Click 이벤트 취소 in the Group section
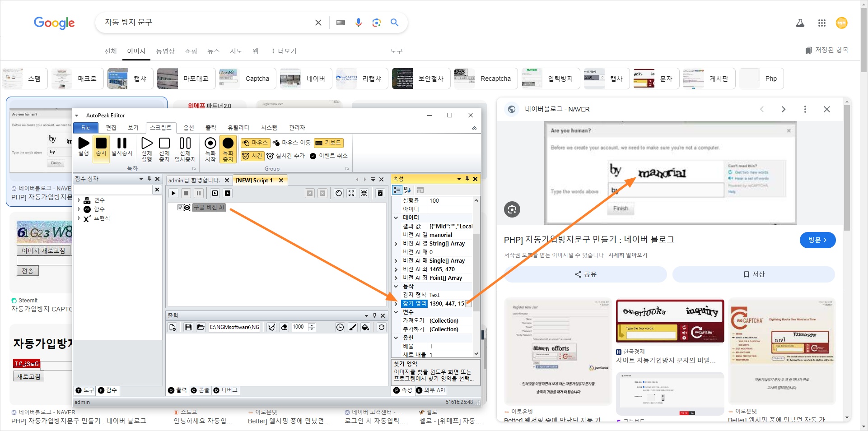The width and height of the screenshot is (868, 431). (x=329, y=156)
